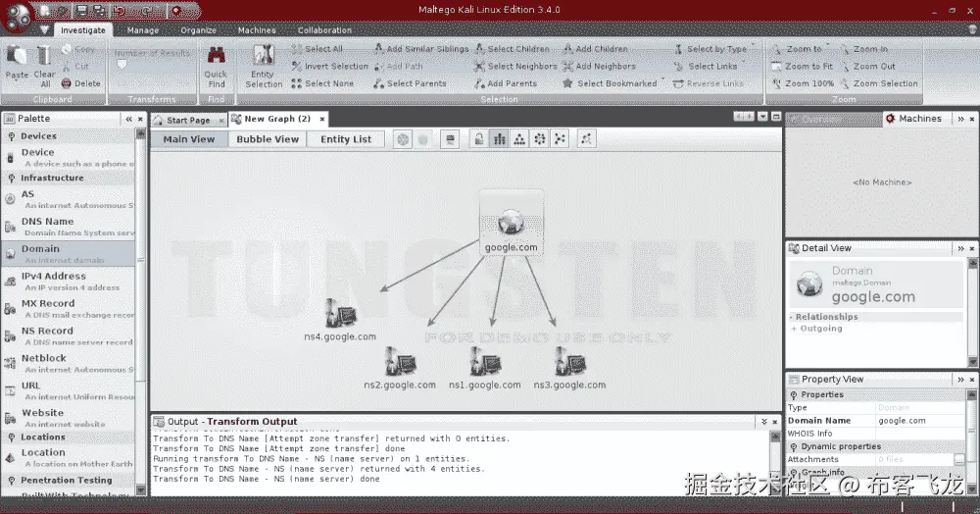Viewport: 980px width, 514px height.
Task: Click Zoom Out
Action: [x=868, y=66]
